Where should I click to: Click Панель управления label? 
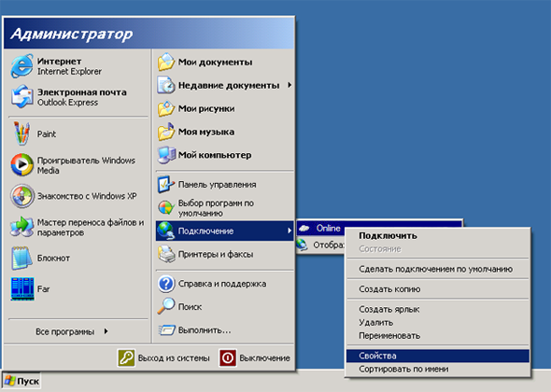(x=217, y=185)
